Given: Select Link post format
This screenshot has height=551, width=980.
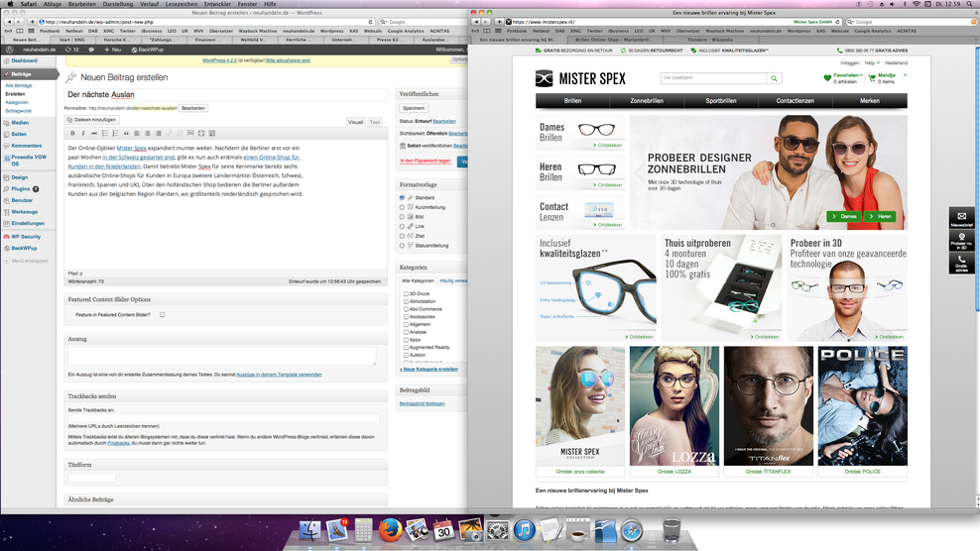Looking at the screenshot, I should [402, 226].
